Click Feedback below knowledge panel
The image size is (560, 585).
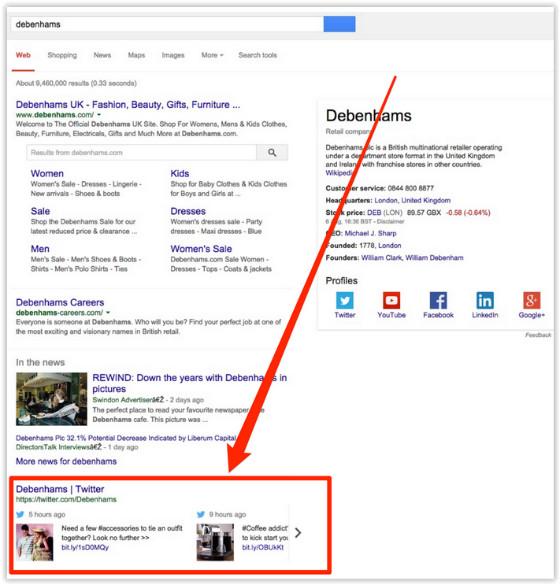538,335
